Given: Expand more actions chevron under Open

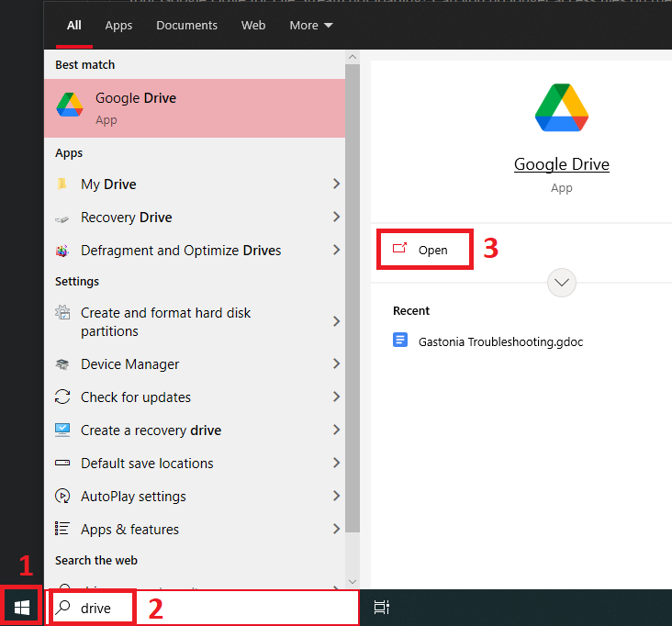Looking at the screenshot, I should tap(562, 283).
